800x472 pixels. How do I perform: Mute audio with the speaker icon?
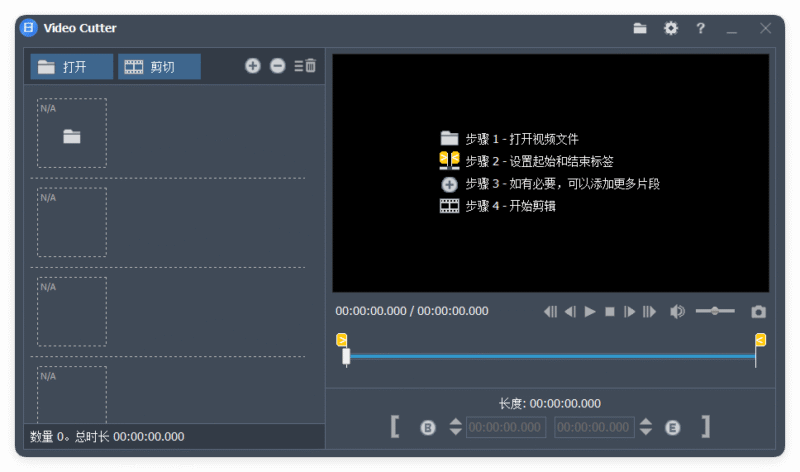point(677,312)
